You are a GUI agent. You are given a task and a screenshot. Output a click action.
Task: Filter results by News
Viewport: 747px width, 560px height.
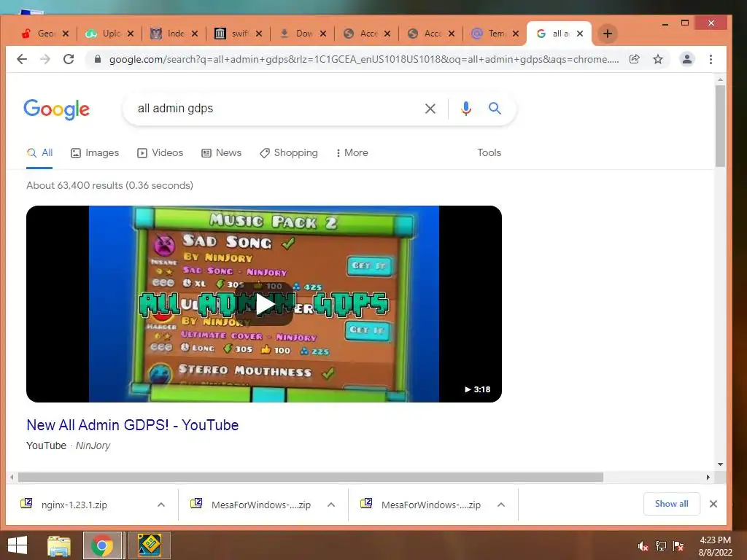[x=222, y=153]
